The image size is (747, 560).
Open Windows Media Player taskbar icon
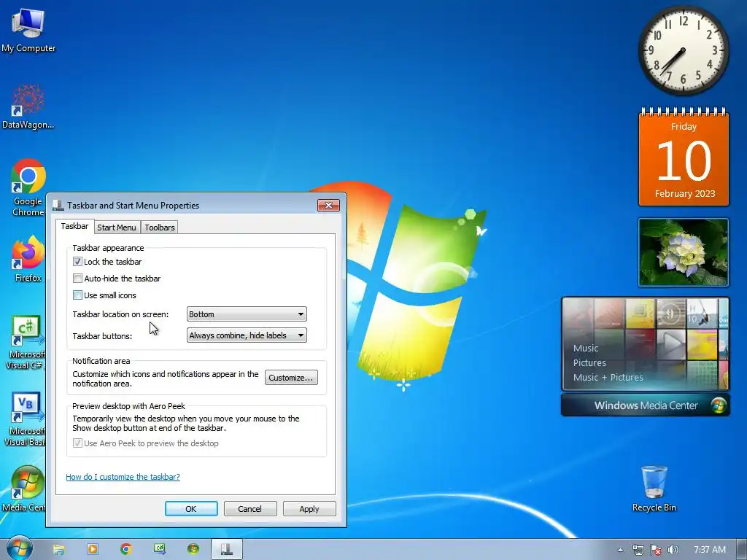click(93, 550)
